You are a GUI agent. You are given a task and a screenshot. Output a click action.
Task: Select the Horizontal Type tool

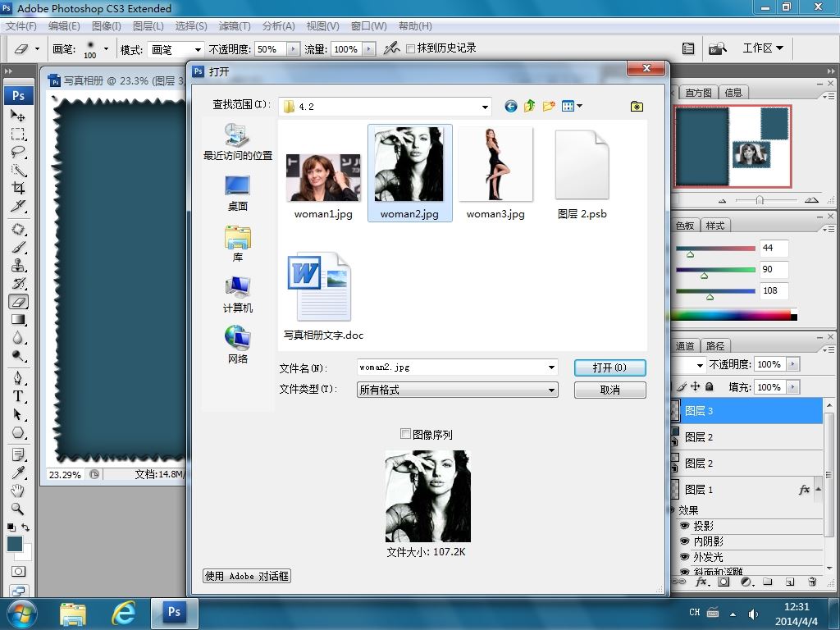point(18,396)
